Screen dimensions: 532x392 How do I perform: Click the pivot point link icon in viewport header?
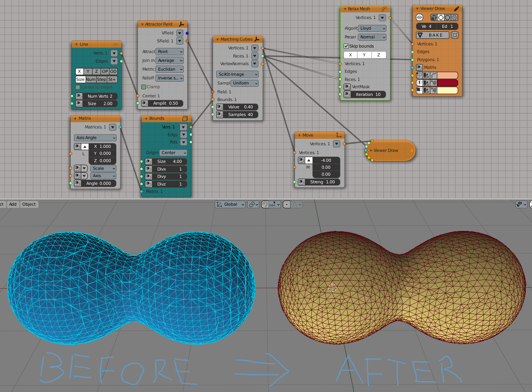pos(253,205)
